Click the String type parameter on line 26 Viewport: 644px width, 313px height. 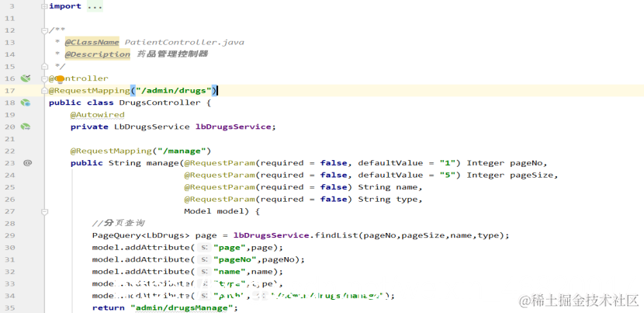(x=388, y=200)
